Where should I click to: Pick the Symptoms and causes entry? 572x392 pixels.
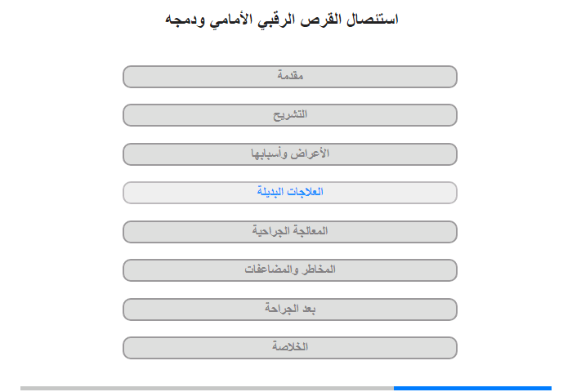point(290,154)
